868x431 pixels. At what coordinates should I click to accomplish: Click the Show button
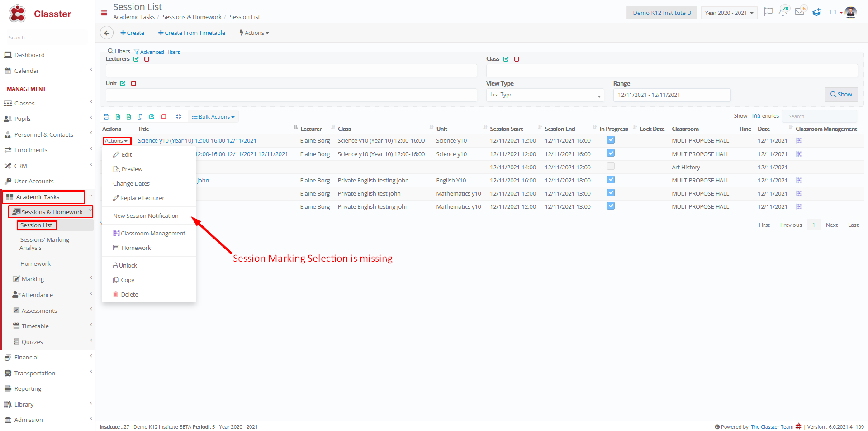841,94
